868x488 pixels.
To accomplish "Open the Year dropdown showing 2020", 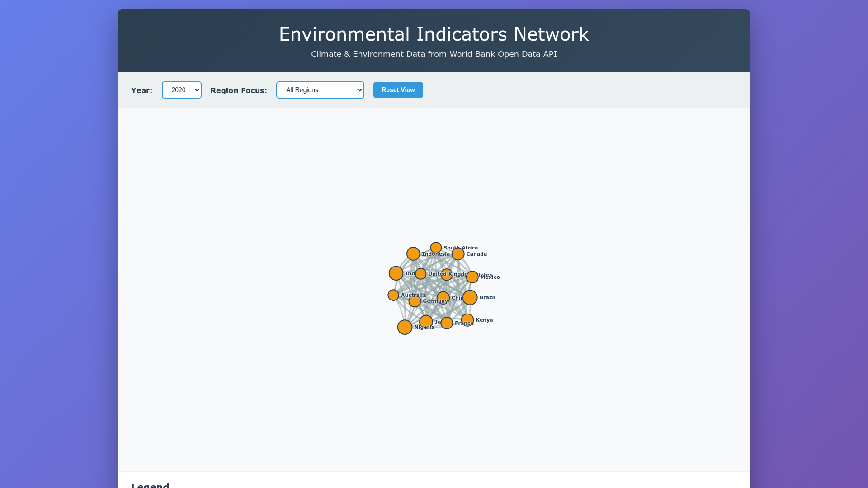I will 181,90.
